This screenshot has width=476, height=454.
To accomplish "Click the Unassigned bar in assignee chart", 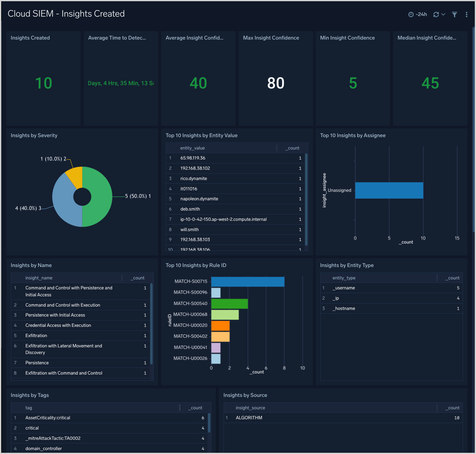I will [389, 190].
